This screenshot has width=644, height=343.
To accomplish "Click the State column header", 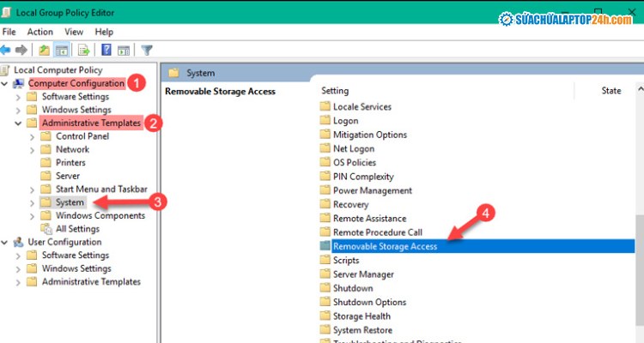I will point(611,91).
